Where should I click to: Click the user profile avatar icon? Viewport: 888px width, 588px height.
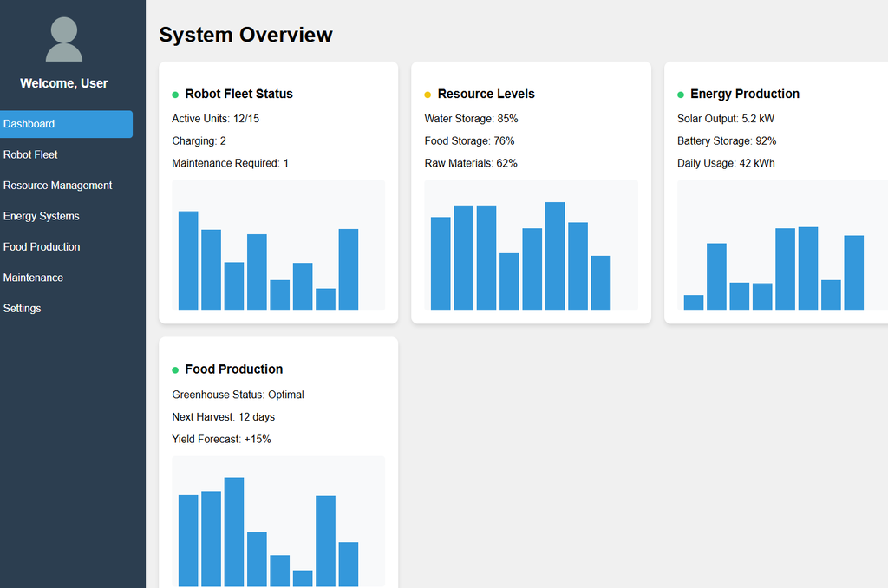[63, 38]
